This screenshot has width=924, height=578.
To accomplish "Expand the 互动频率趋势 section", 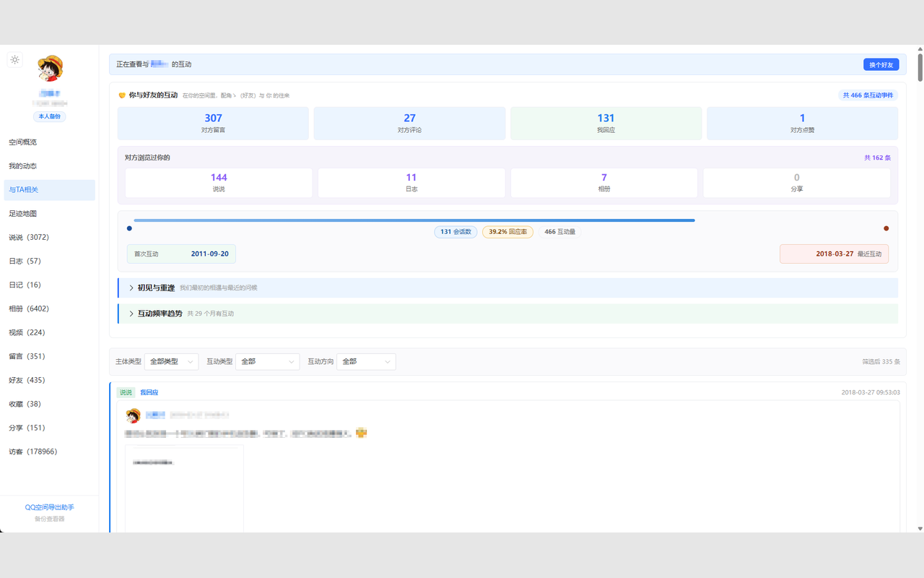I will point(507,314).
